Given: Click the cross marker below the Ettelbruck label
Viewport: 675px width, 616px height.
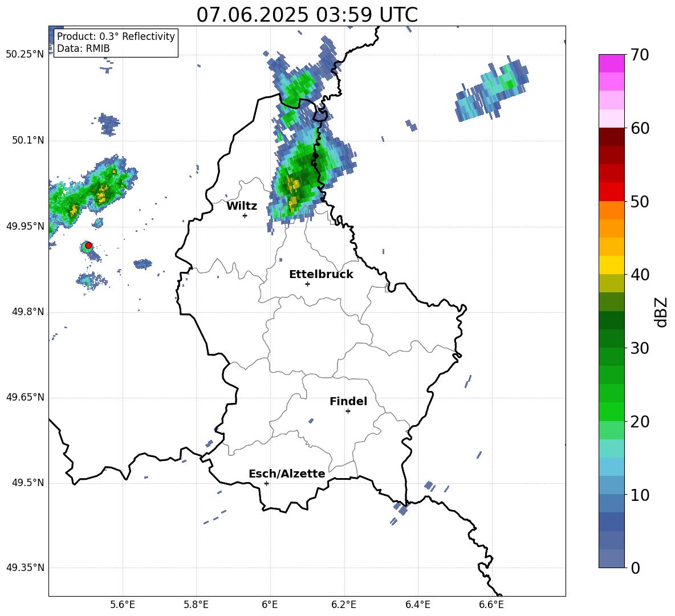Looking at the screenshot, I should coord(307,284).
